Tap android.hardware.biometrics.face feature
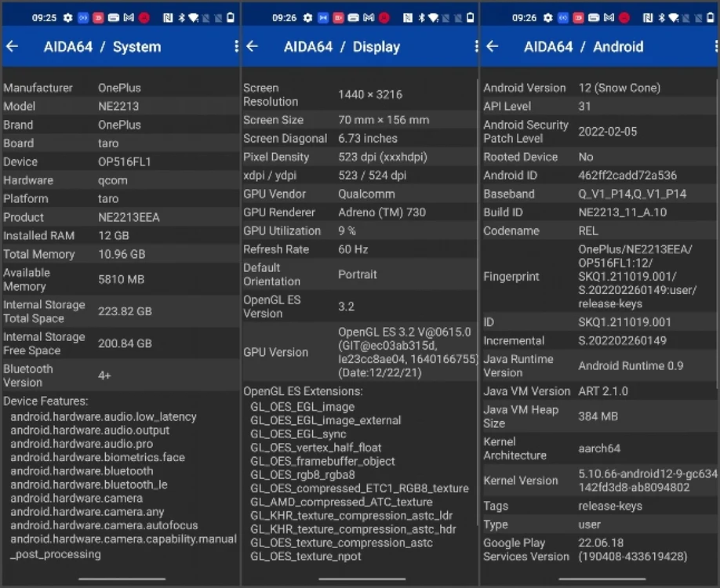The height and width of the screenshot is (588, 720). point(98,457)
